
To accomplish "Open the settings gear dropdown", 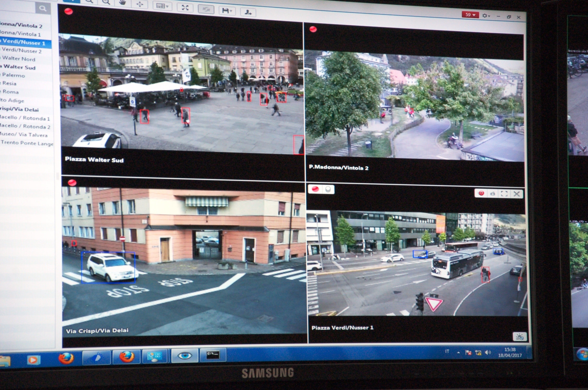I will [486, 16].
